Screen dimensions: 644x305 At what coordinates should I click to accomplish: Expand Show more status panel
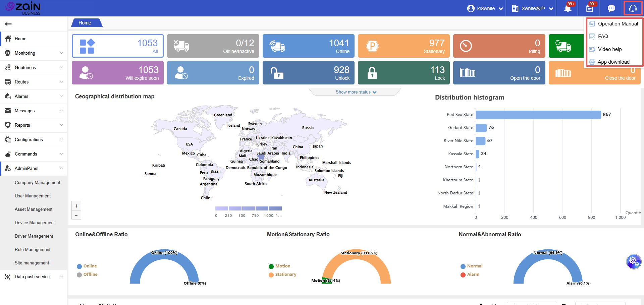tap(356, 92)
